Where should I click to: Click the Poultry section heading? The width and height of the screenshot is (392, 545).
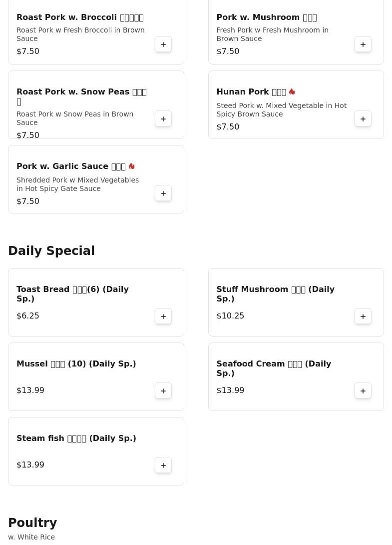click(x=32, y=523)
